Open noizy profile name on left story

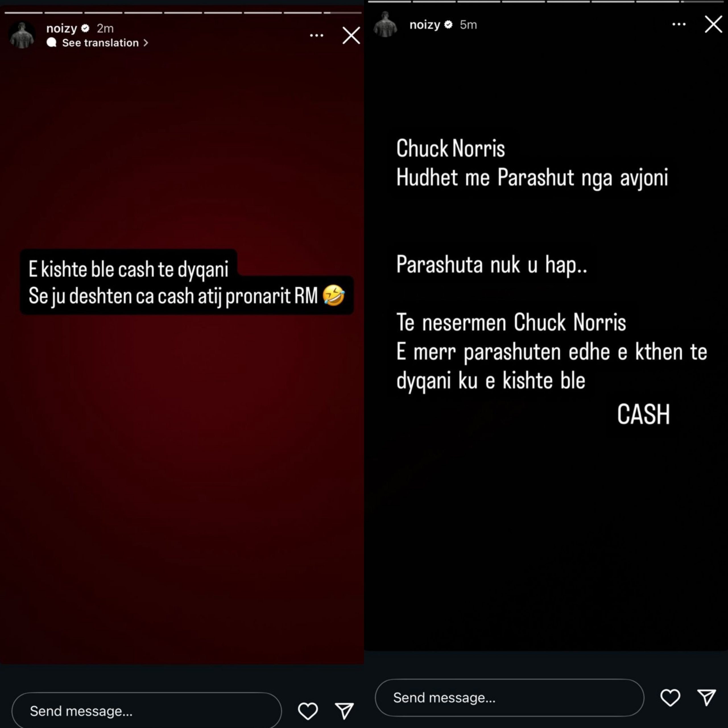pyautogui.click(x=61, y=28)
